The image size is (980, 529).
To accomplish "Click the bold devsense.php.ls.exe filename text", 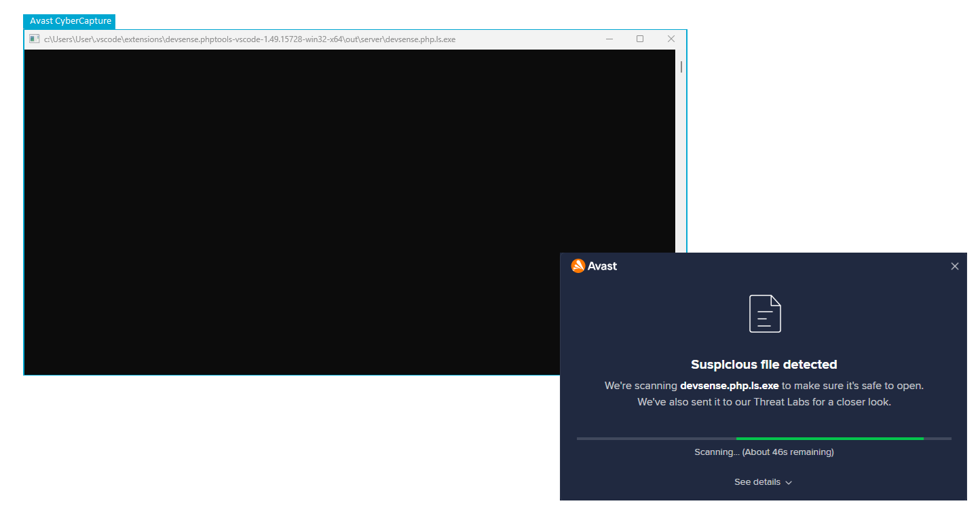I will click(x=729, y=386).
